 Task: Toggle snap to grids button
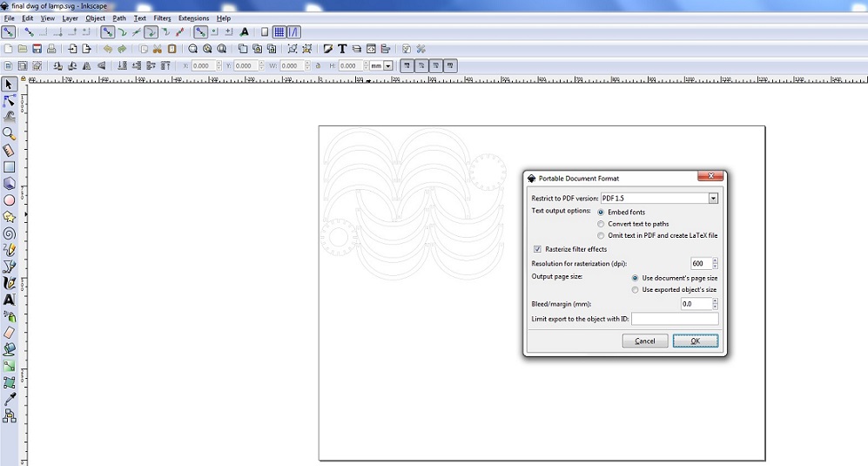(x=279, y=32)
